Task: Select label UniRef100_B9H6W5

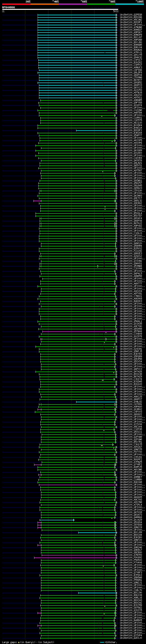Action: click(131, 45)
